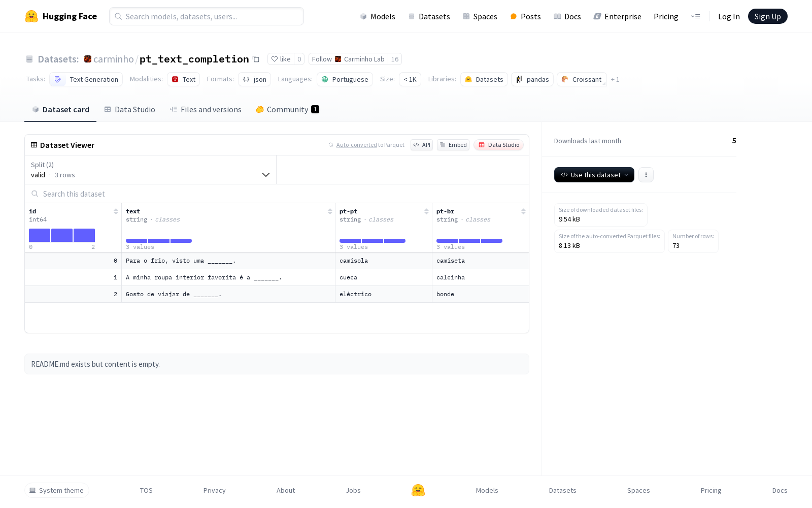The width and height of the screenshot is (812, 508).
Task: Follow Carminho Lab
Action: [x=348, y=59]
